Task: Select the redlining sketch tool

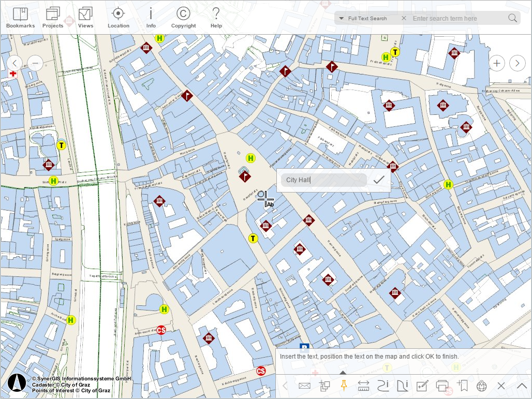Action: tap(423, 386)
